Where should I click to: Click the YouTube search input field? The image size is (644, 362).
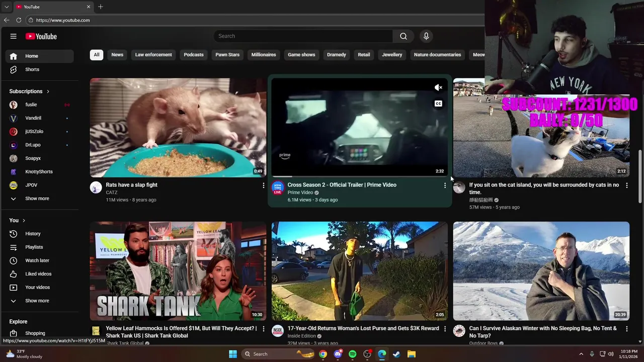[x=303, y=36]
